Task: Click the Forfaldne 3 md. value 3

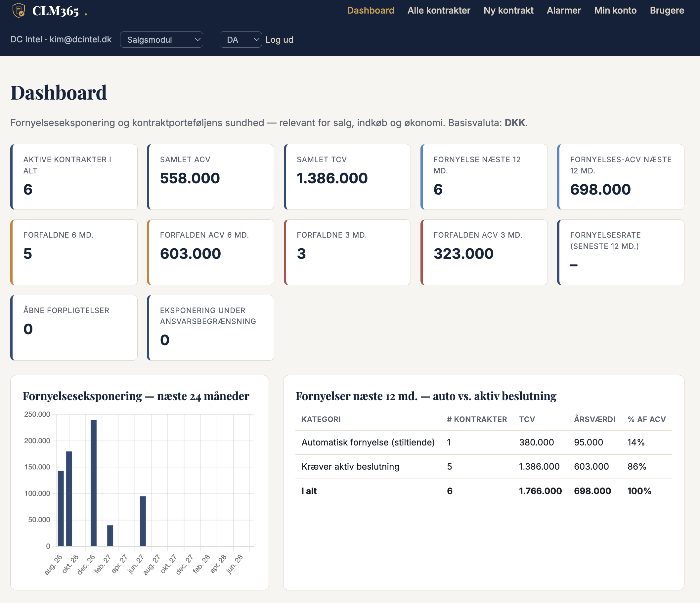Action: click(x=301, y=254)
